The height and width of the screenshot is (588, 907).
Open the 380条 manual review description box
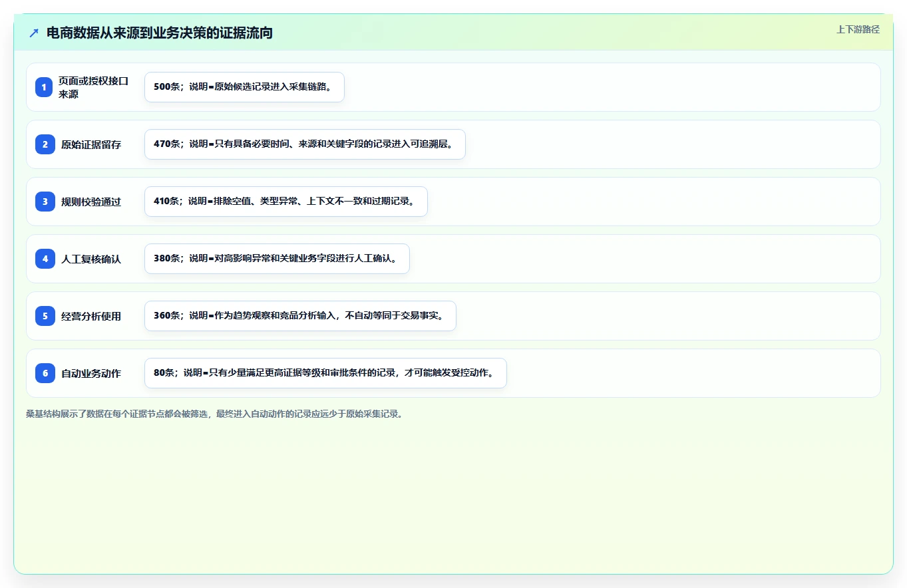[x=277, y=259]
